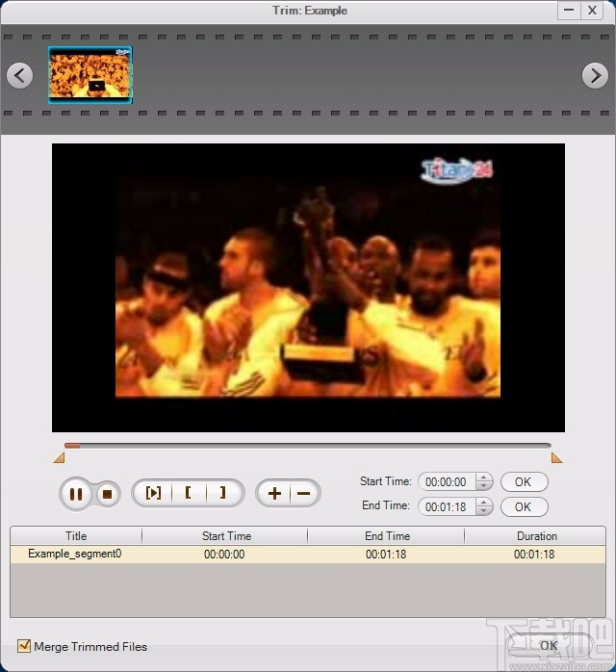
Task: Click the End Time input field
Action: point(447,506)
